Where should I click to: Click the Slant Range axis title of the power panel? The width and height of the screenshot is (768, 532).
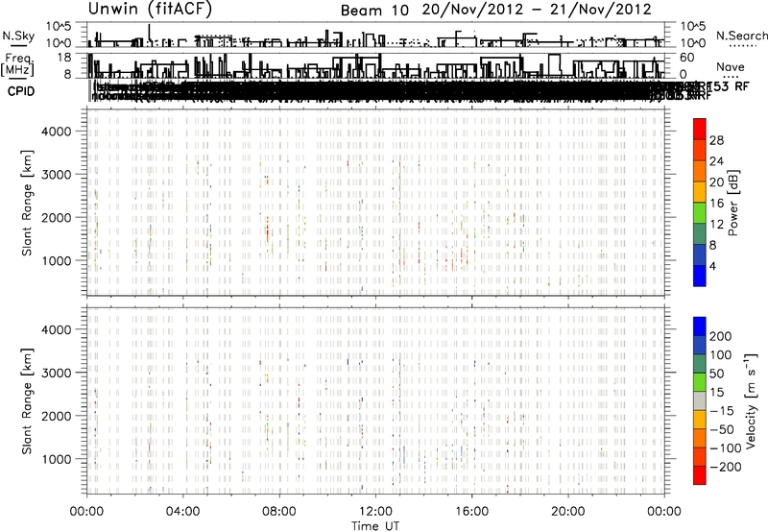[x=27, y=204]
